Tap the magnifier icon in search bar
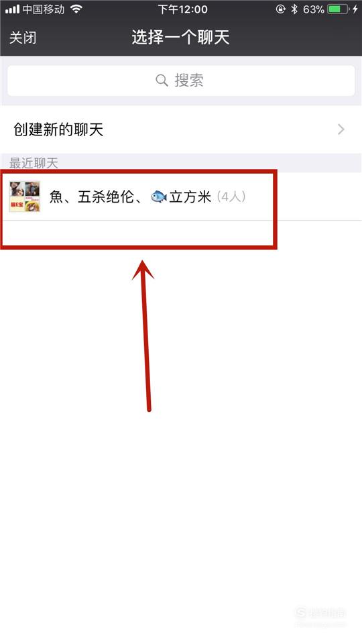The image size is (362, 644). click(162, 80)
